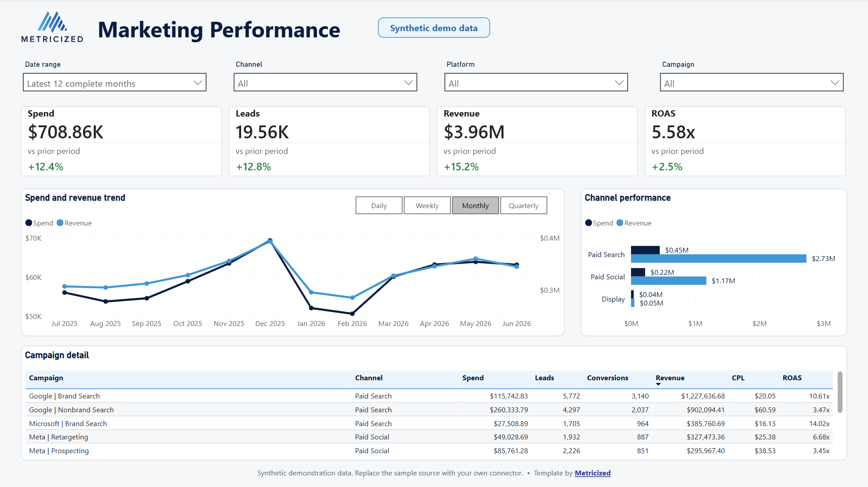Switch trend granularity to Weekly
This screenshot has width=868, height=487.
[427, 205]
